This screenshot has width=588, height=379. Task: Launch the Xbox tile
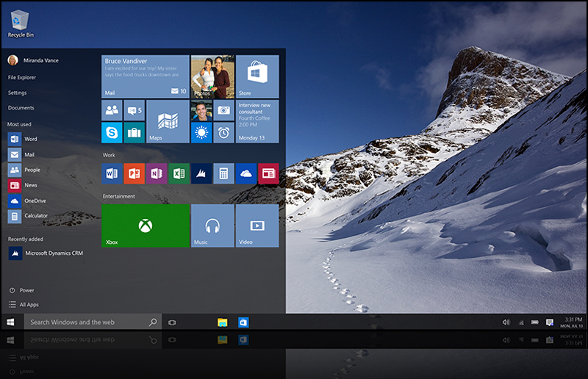pyautogui.click(x=145, y=225)
